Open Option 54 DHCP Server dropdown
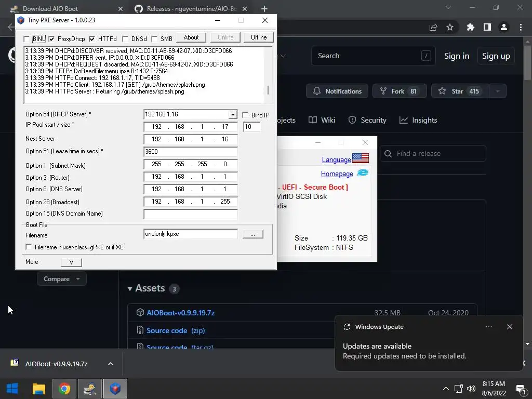Viewport: 532px width, 399px height. pos(233,115)
